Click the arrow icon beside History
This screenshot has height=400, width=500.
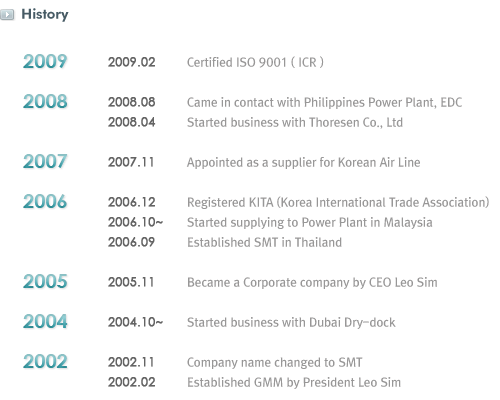[x=7, y=15]
